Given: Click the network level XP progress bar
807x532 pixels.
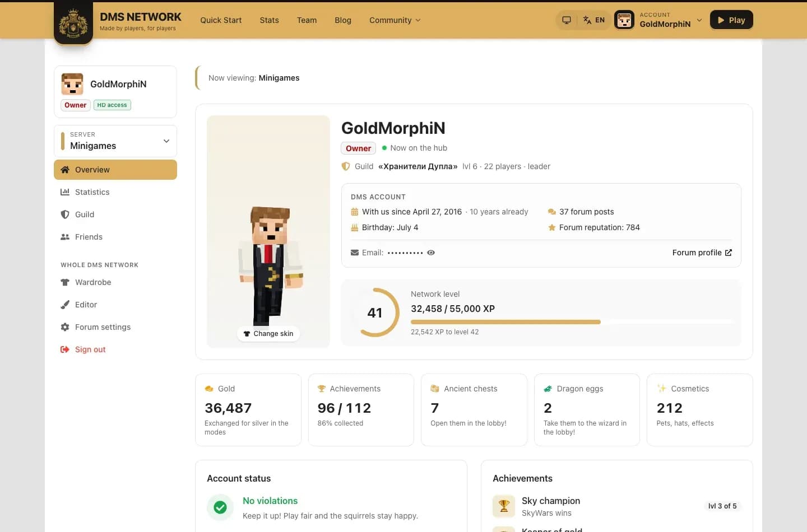Looking at the screenshot, I should point(572,322).
